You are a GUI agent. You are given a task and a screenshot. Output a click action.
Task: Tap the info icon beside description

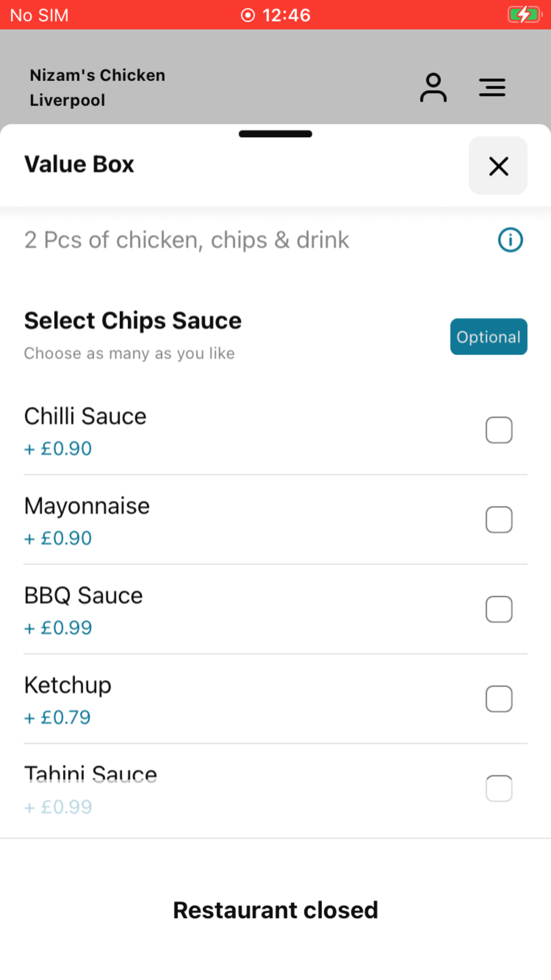pos(510,240)
